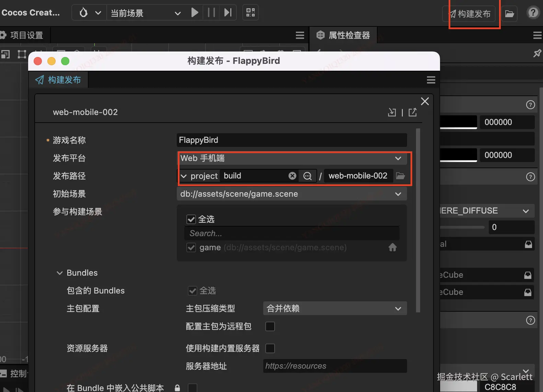Toggle the game scene checkbox
Viewport: 543px width, 392px height.
tap(191, 247)
